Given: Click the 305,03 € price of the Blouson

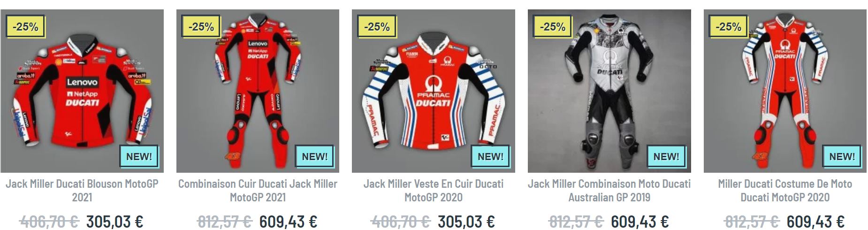Looking at the screenshot, I should pyautogui.click(x=115, y=222).
